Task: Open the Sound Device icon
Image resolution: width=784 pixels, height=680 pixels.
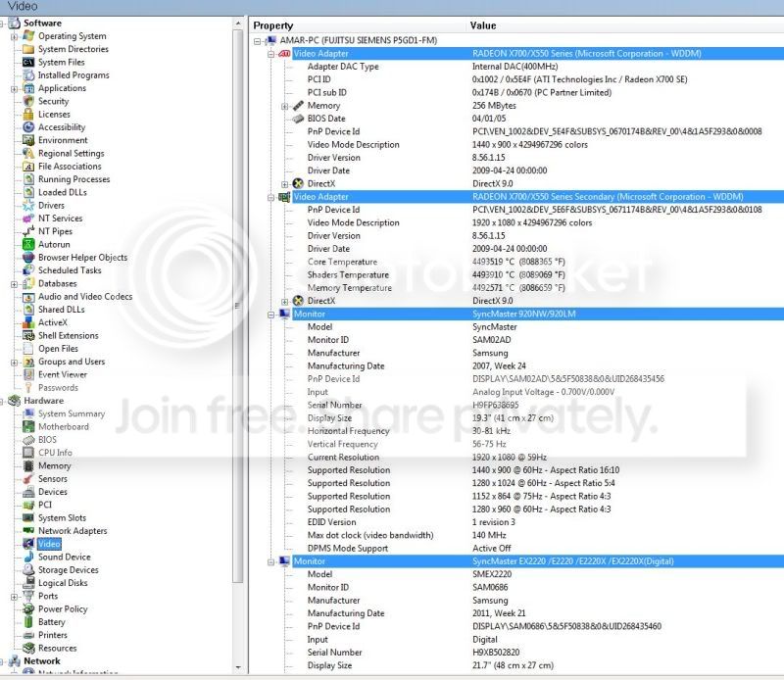Action: (x=28, y=557)
